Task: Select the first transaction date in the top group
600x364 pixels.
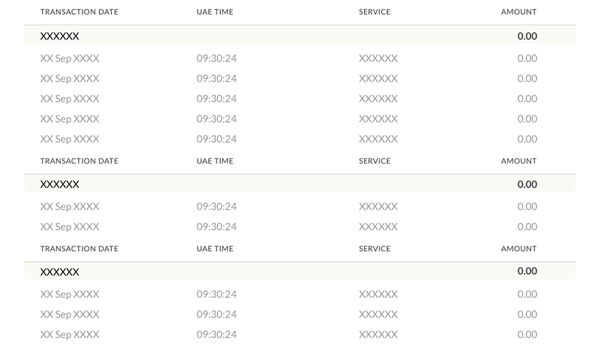Action: pyautogui.click(x=70, y=59)
